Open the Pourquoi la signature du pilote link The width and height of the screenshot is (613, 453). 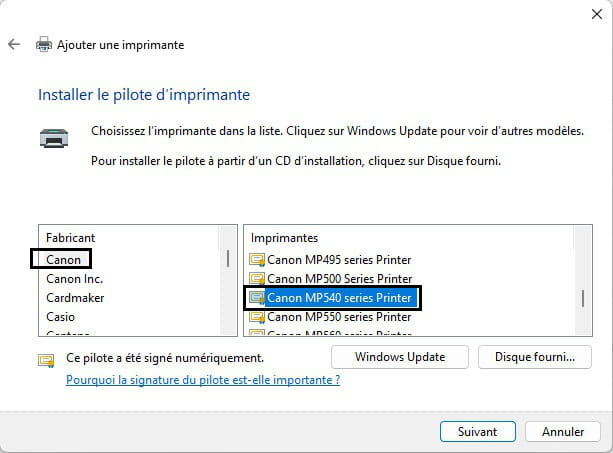click(203, 380)
